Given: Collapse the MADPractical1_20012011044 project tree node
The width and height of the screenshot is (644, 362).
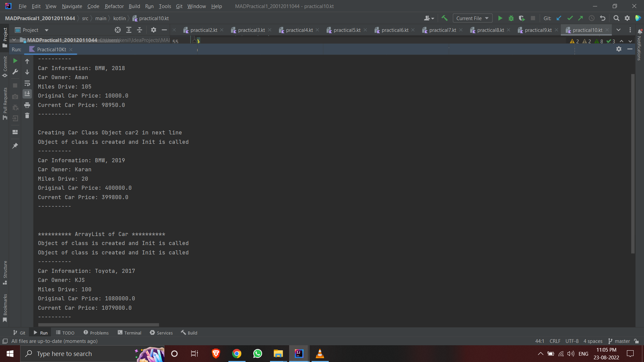Looking at the screenshot, I should (x=14, y=40).
